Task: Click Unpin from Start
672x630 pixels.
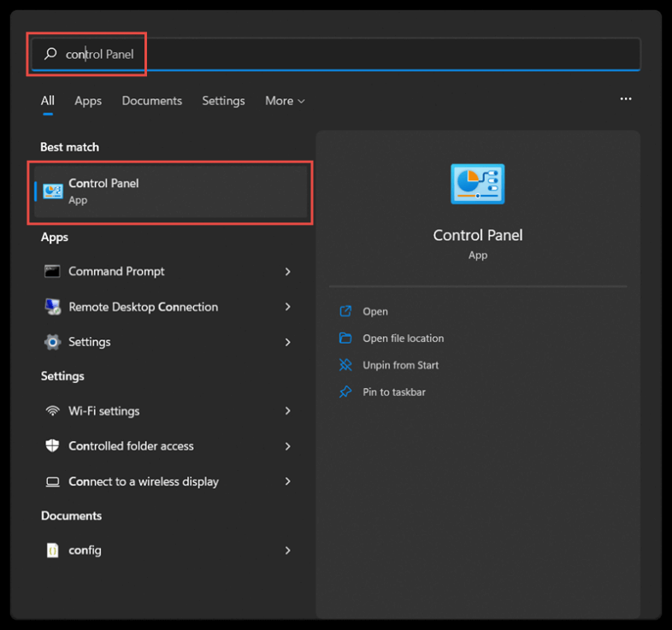Action: coord(401,365)
